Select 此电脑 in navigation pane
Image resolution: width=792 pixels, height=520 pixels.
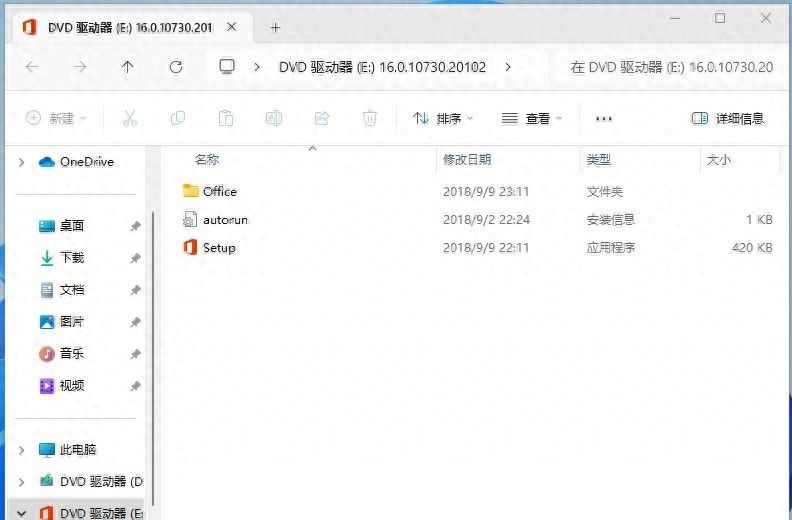(x=67, y=449)
